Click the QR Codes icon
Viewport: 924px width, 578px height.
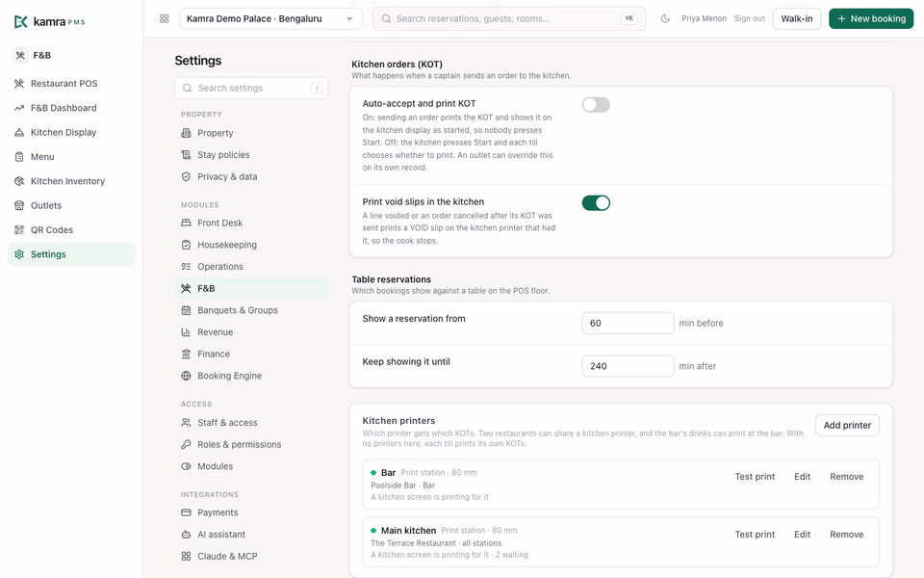point(19,230)
